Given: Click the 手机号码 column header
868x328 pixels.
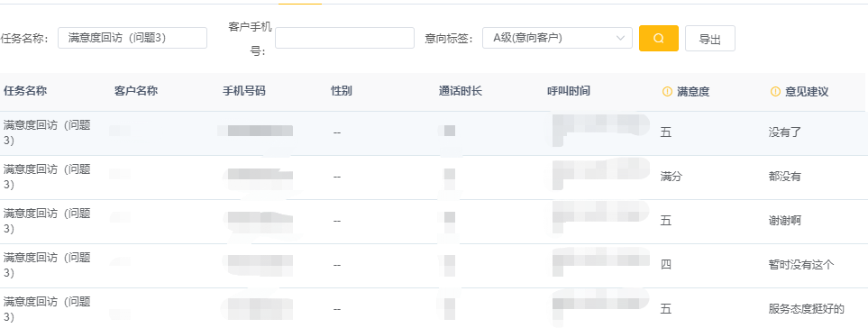Looking at the screenshot, I should [x=244, y=91].
